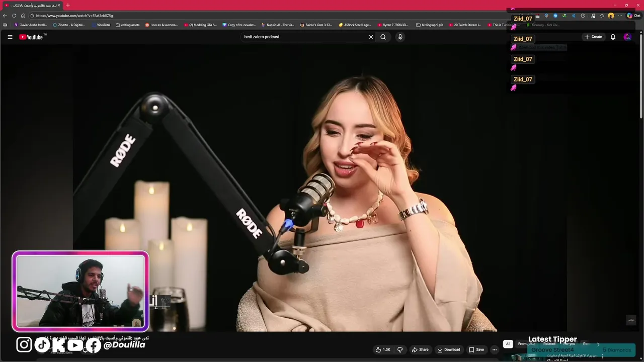Open browser extensions puzzle icon
This screenshot has width=644, height=362.
(583, 16)
